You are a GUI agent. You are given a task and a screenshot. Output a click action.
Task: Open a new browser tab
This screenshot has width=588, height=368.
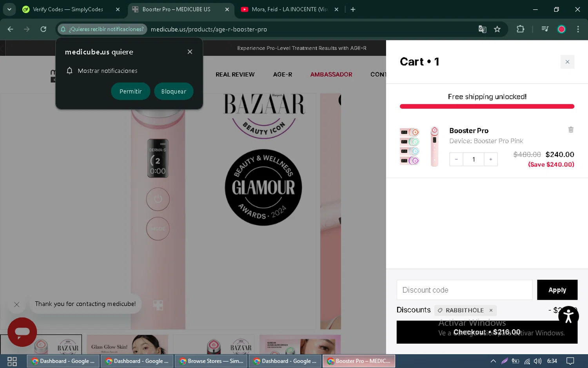[x=353, y=9]
